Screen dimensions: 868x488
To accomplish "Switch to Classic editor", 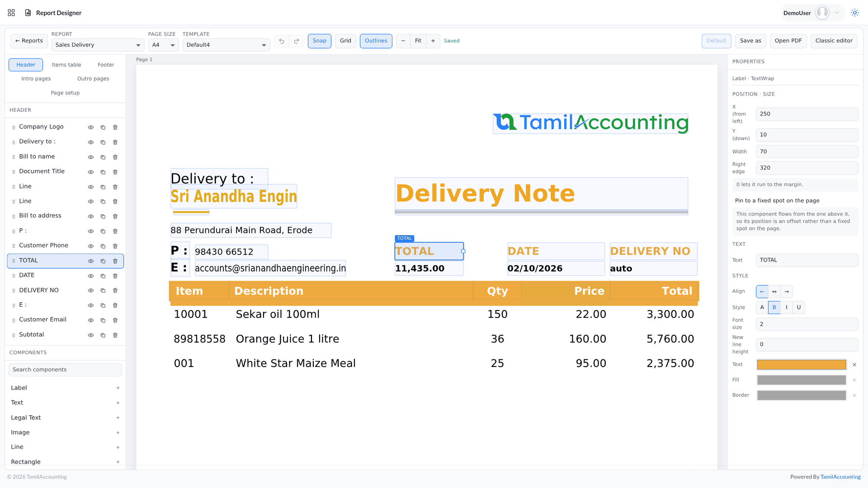I will (834, 41).
